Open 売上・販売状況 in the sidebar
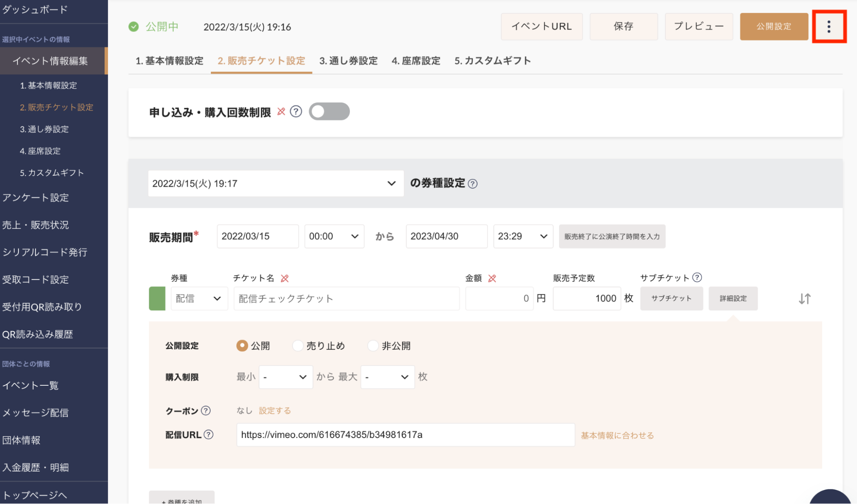857x504 pixels. point(35,225)
